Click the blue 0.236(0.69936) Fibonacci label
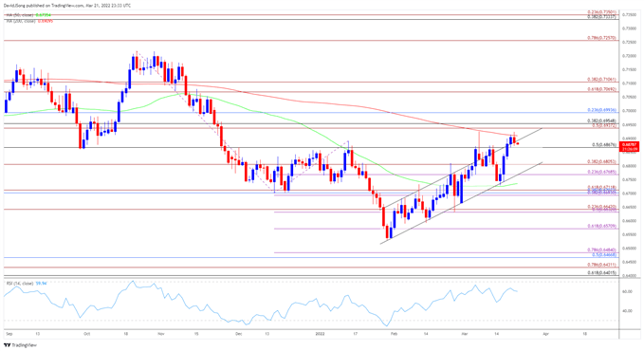 click(601, 110)
